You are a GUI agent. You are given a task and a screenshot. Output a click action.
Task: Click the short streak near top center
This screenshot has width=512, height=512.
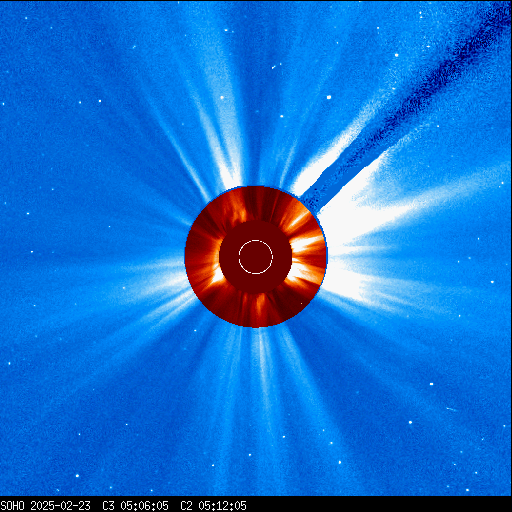(276, 66)
